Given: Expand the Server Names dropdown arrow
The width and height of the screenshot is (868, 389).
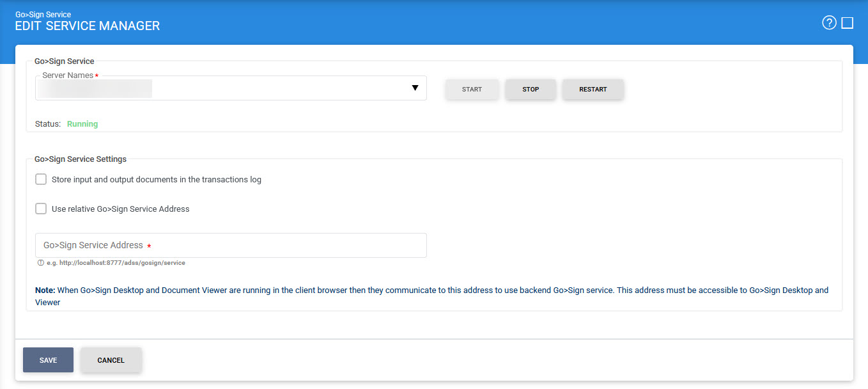Looking at the screenshot, I should tap(415, 88).
